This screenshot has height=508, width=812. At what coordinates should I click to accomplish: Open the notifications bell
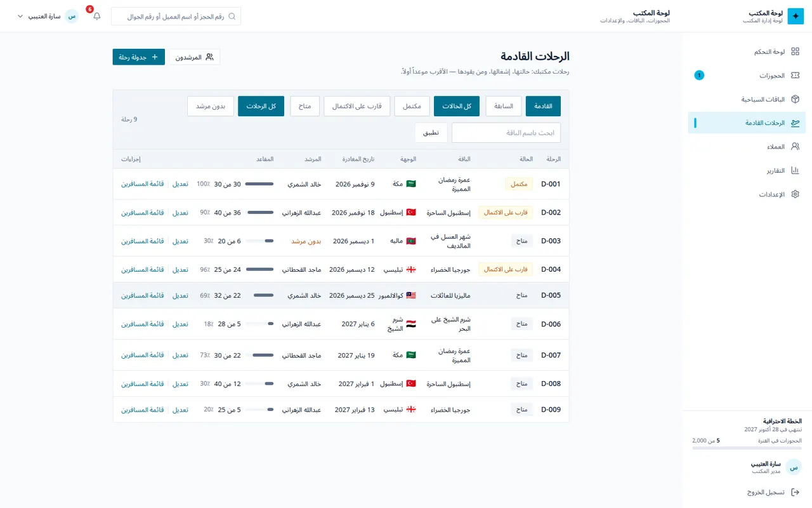click(97, 16)
